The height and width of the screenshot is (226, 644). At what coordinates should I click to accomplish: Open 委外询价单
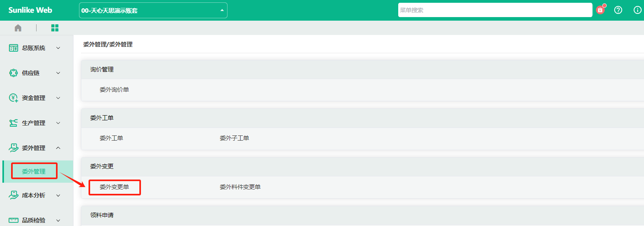114,90
